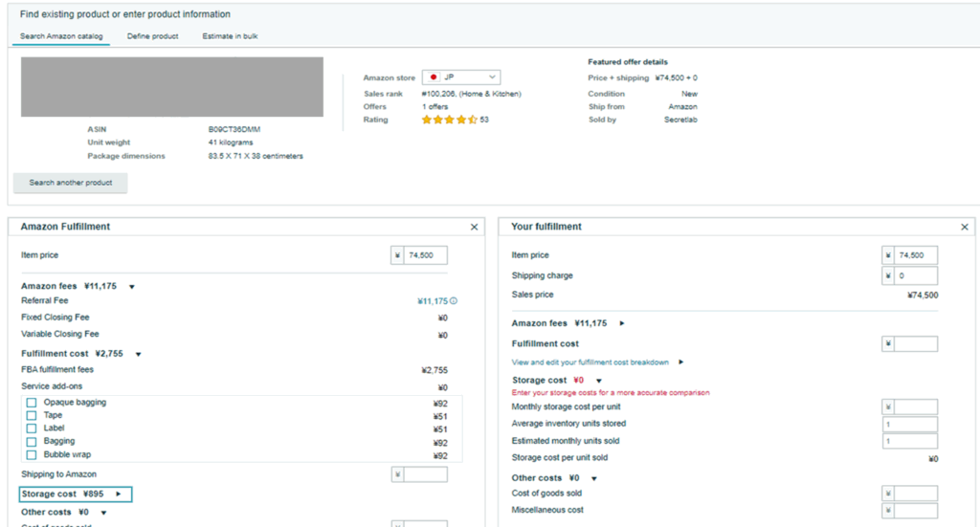Click the Search another product button

point(70,183)
